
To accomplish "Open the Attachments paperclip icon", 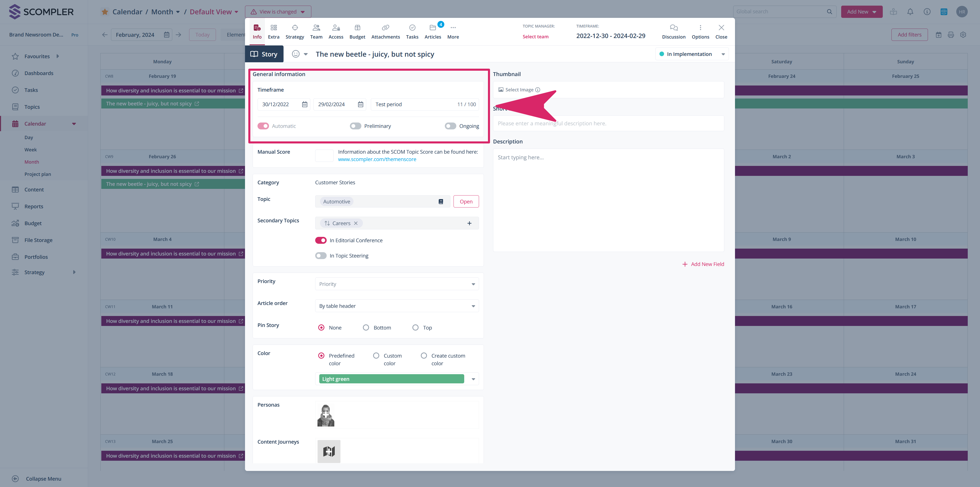I will (385, 28).
